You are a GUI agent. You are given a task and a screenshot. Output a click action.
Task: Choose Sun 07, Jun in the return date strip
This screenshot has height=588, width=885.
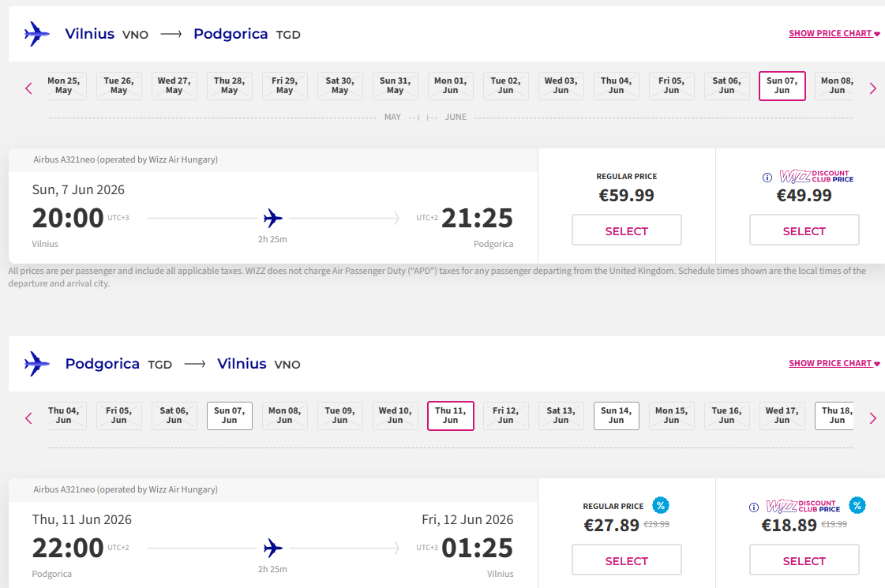point(230,416)
